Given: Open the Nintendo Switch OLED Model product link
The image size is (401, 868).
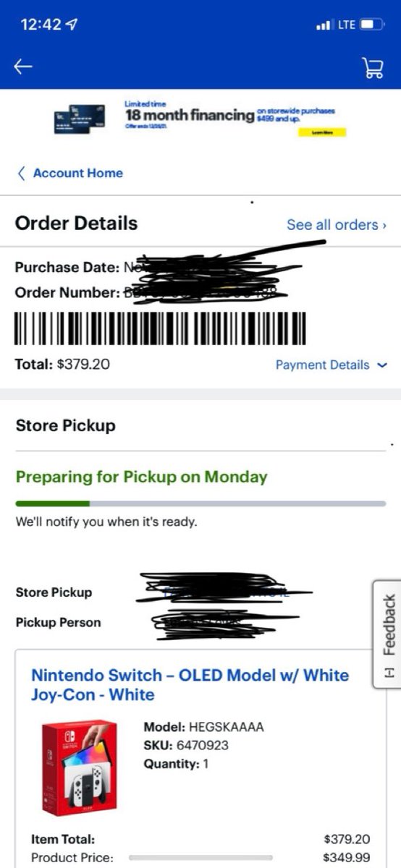Looking at the screenshot, I should pos(190,685).
